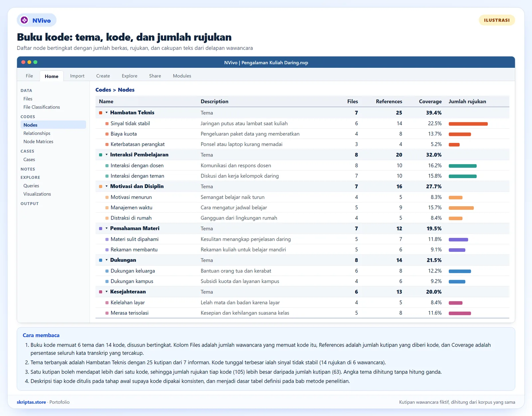Viewport: 532px width, 416px height.
Task: Click the node icon beside Kelelahan layar
Action: pyautogui.click(x=107, y=303)
